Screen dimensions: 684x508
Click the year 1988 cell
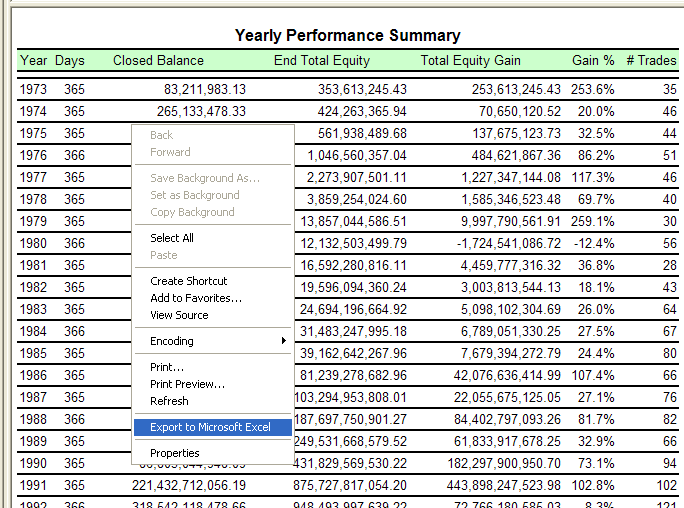(x=33, y=419)
